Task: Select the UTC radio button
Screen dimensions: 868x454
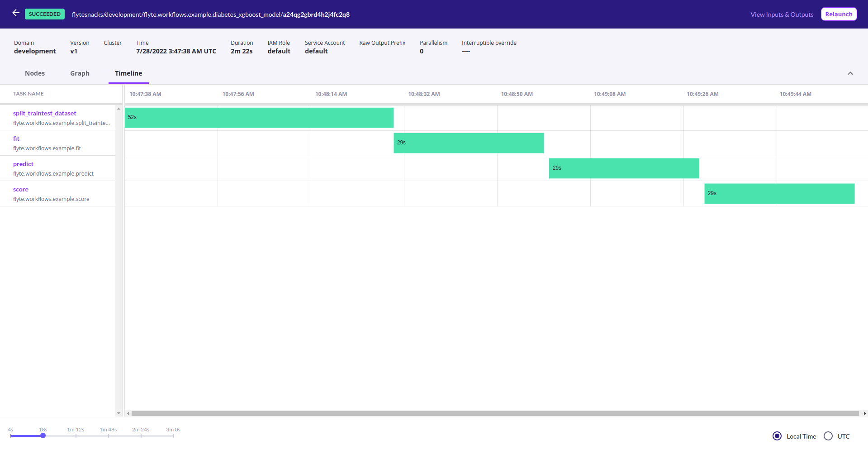Action: [x=828, y=436]
